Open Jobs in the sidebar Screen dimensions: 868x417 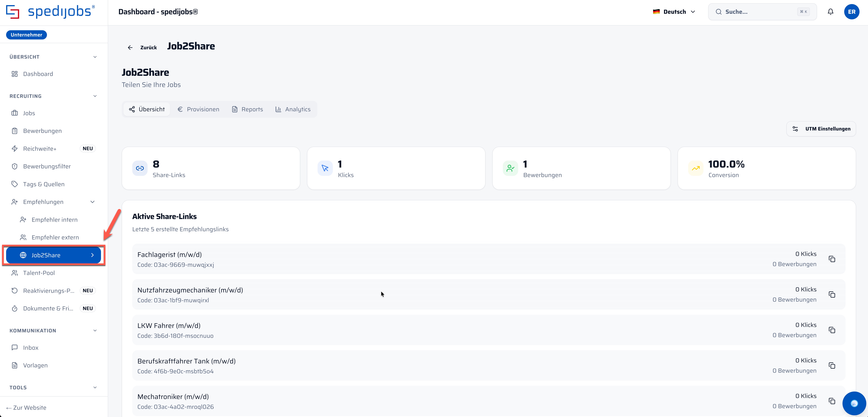tap(54, 113)
